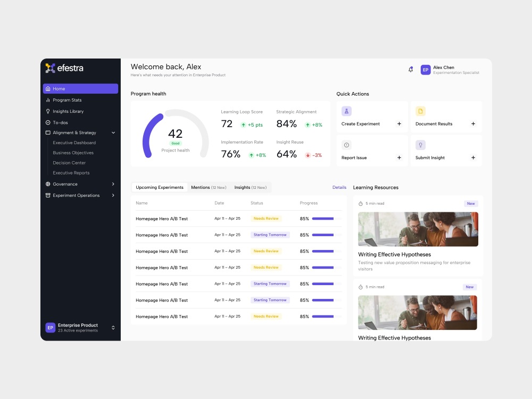The width and height of the screenshot is (532, 399).
Task: Click the Good badge under score 42
Action: tap(176, 143)
